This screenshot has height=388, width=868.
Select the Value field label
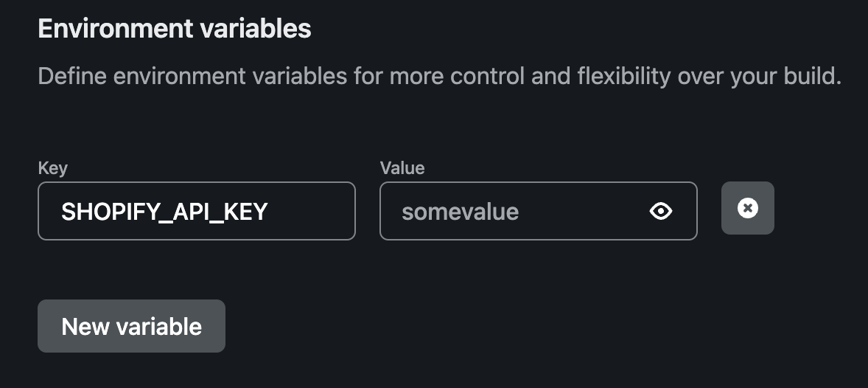[402, 168]
